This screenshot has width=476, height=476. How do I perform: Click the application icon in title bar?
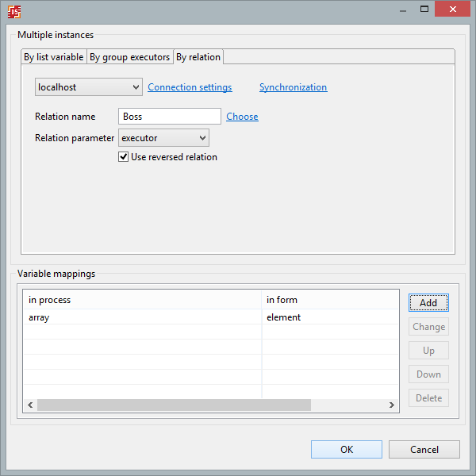click(14, 11)
